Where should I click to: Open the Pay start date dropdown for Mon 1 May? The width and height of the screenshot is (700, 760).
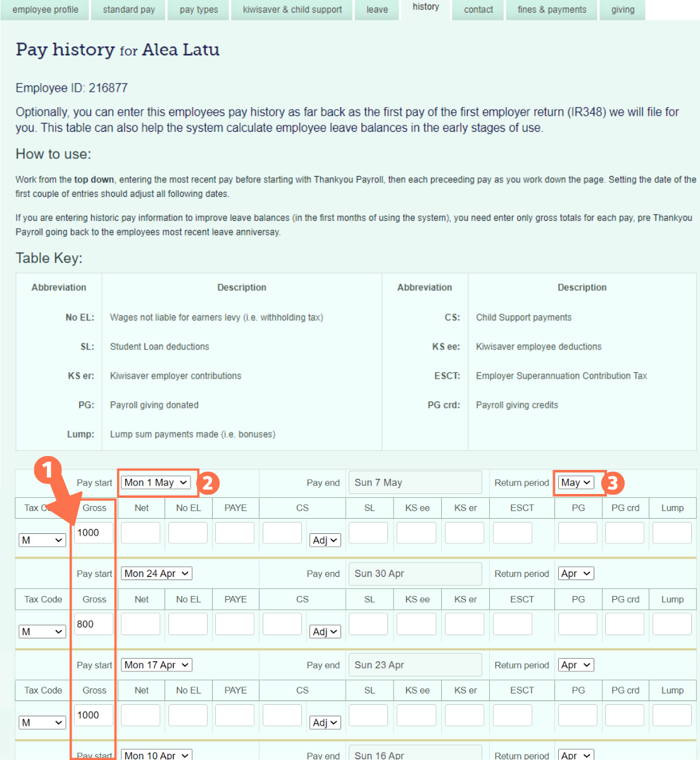(x=156, y=482)
